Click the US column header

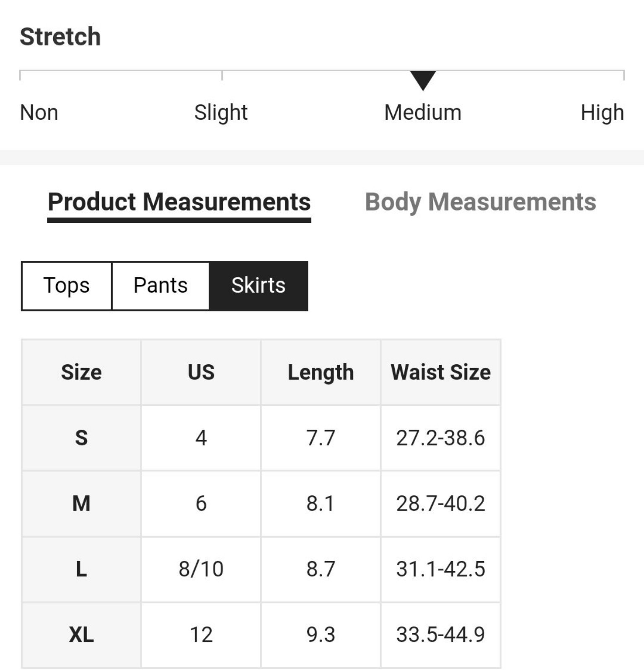(201, 372)
